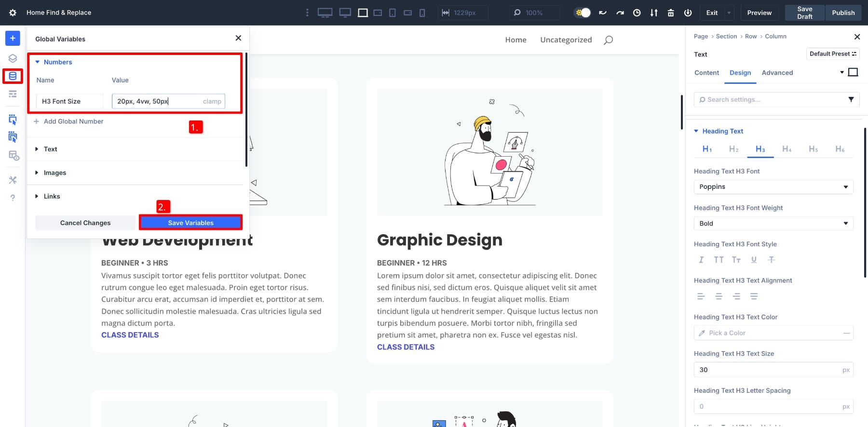Click the blue add module plus icon
The width and height of the screenshot is (868, 427).
(x=13, y=38)
